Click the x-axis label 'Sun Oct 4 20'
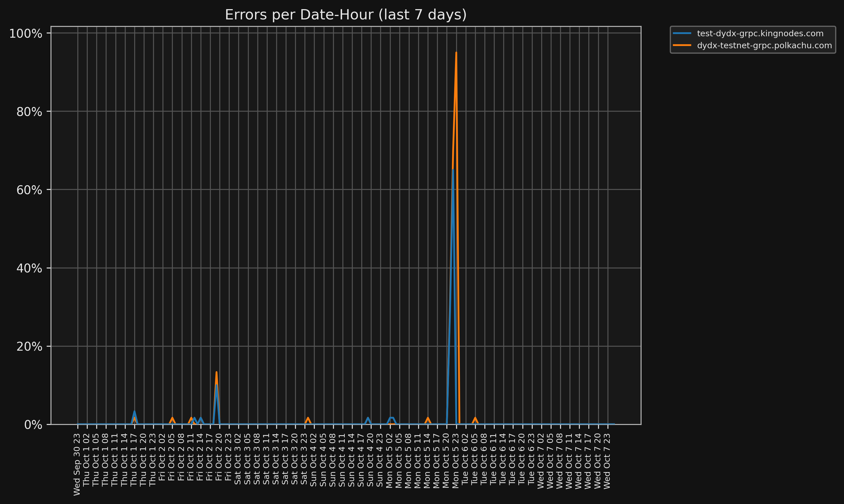Image resolution: width=844 pixels, height=504 pixels. point(370,460)
